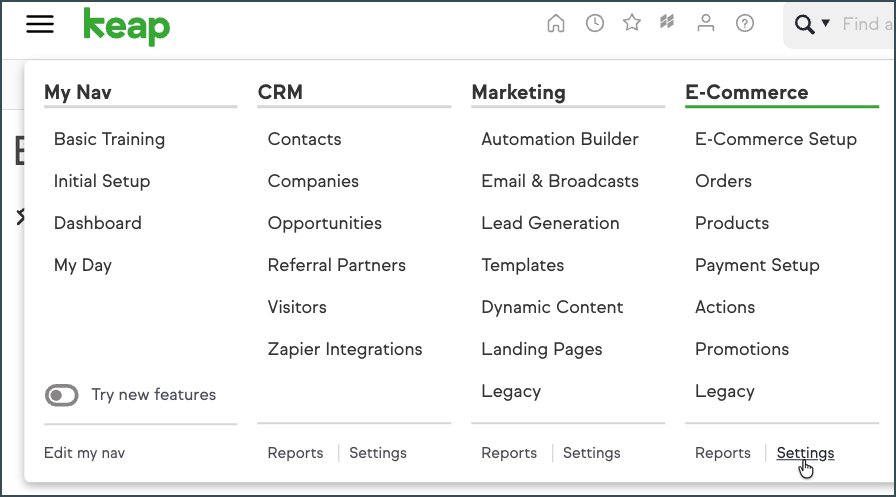Viewport: 896px width, 497px height.
Task: Open the help question mark icon
Action: (x=745, y=23)
